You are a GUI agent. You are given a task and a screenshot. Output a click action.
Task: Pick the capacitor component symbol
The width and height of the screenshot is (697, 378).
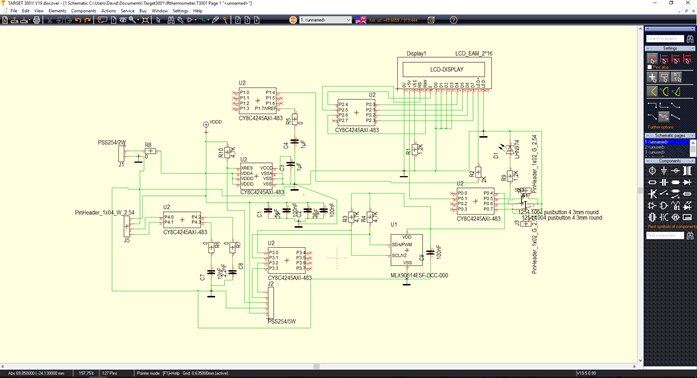664,182
